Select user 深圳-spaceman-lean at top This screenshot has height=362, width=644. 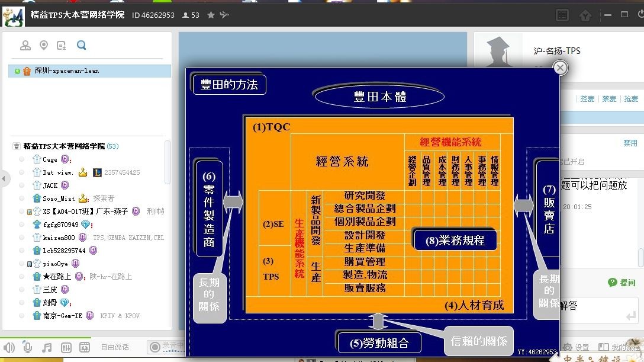tap(89, 71)
